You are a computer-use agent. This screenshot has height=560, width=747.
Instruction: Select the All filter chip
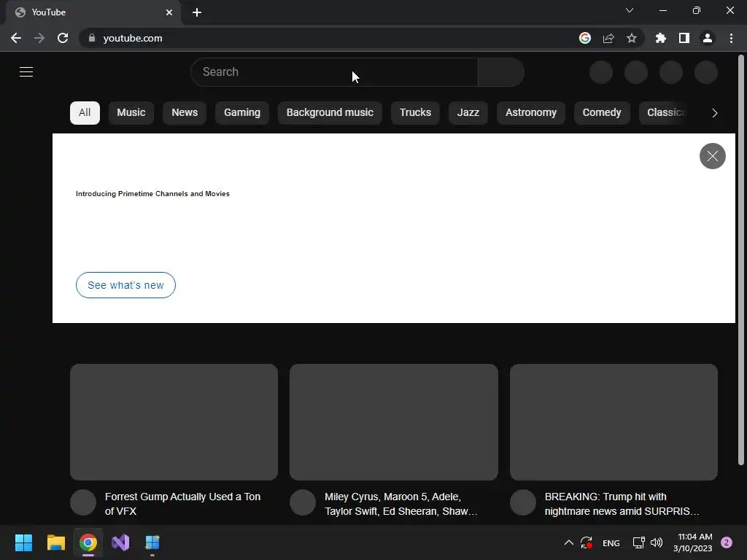coord(85,113)
